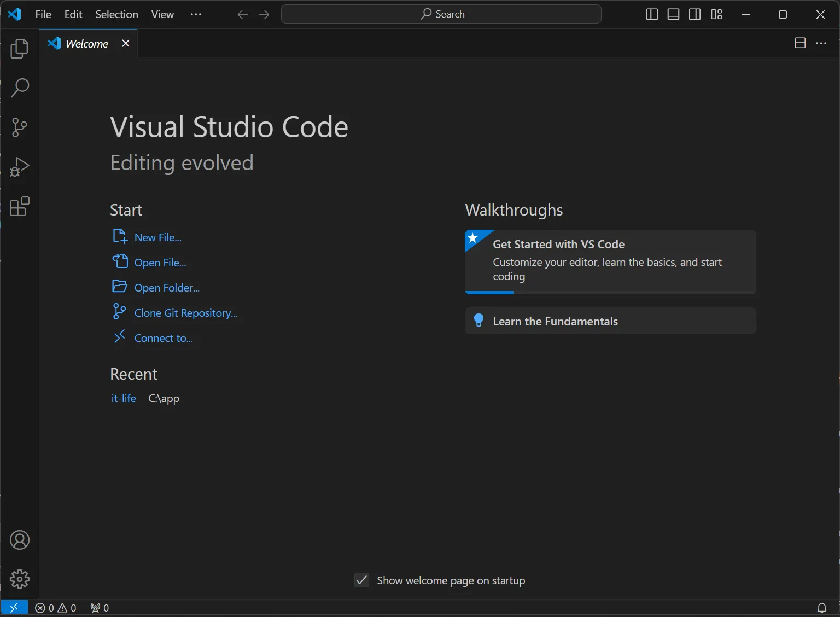This screenshot has width=840, height=617.
Task: Click the walkthrough progress bar
Action: 610,293
